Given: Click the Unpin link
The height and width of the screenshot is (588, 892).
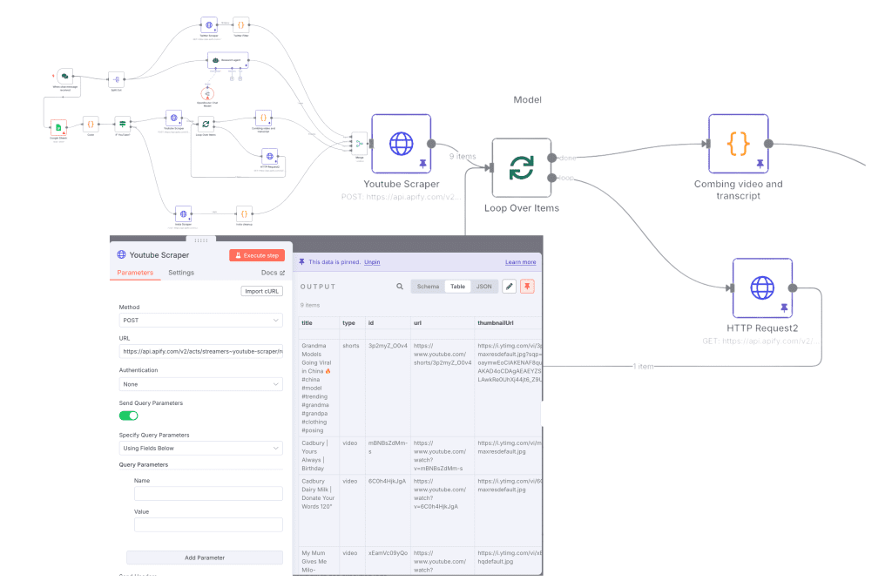Looking at the screenshot, I should pos(372,262).
